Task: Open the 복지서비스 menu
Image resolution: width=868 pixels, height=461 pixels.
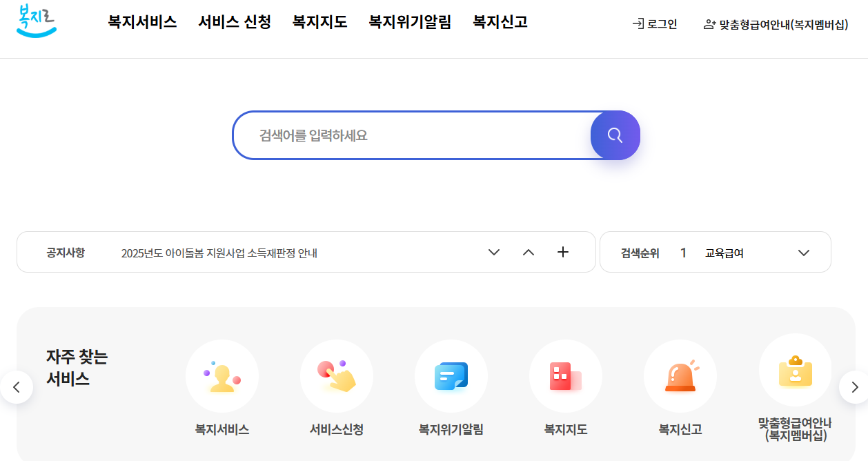Action: point(141,22)
